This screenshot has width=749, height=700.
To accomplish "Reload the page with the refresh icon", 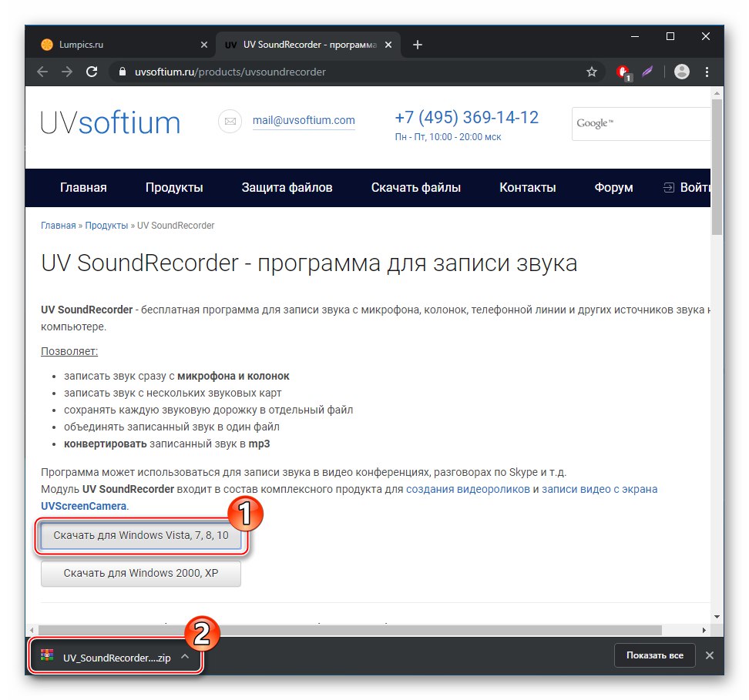I will click(x=92, y=72).
